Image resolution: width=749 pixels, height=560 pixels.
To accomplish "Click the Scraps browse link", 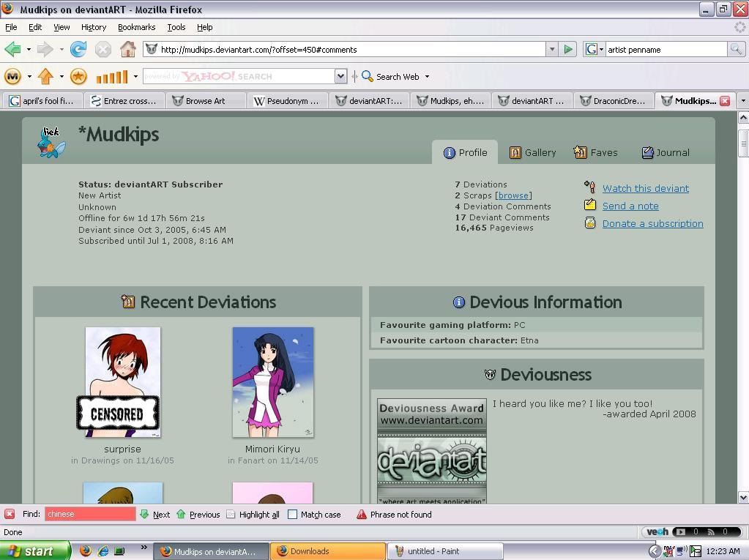I will [513, 195].
